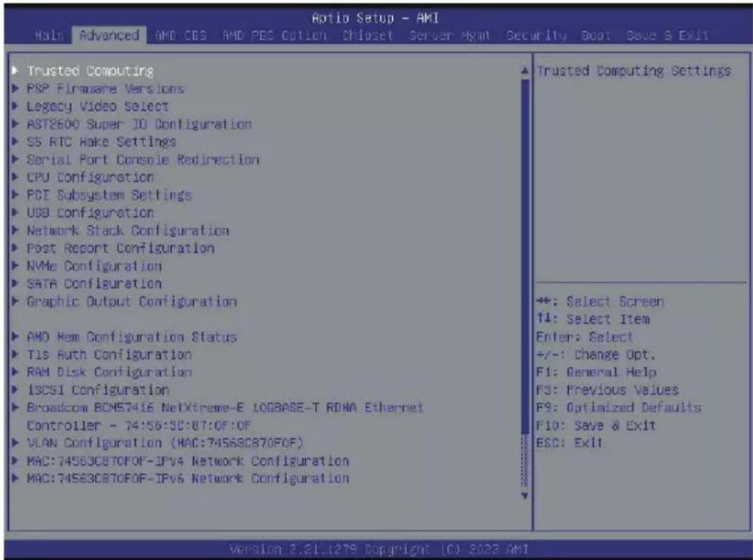Click the arrow beside RAM Disk Configuration

click(x=15, y=372)
